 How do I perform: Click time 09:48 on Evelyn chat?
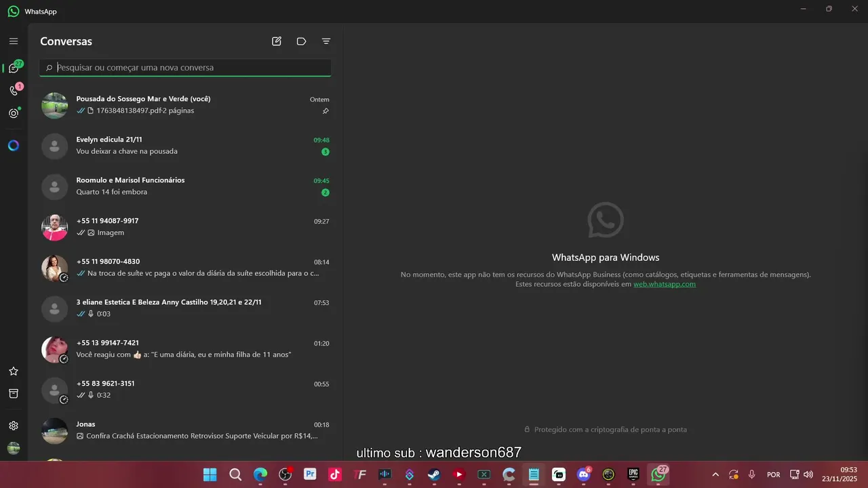point(321,140)
